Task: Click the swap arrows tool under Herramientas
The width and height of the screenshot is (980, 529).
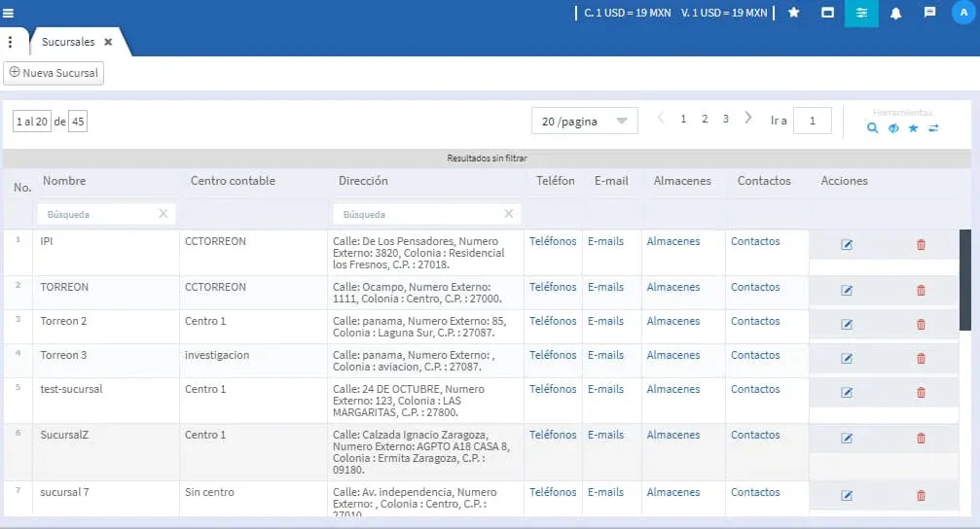Action: (933, 127)
